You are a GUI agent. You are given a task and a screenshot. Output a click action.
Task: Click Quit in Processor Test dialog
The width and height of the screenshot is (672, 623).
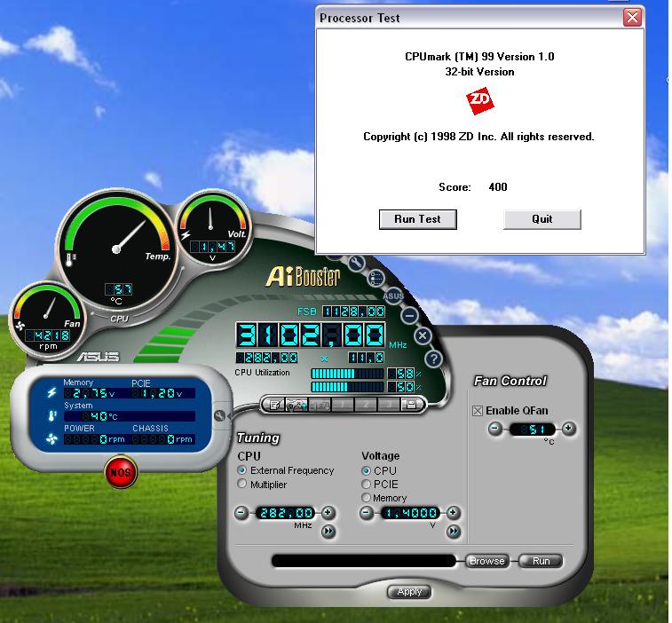pos(542,219)
